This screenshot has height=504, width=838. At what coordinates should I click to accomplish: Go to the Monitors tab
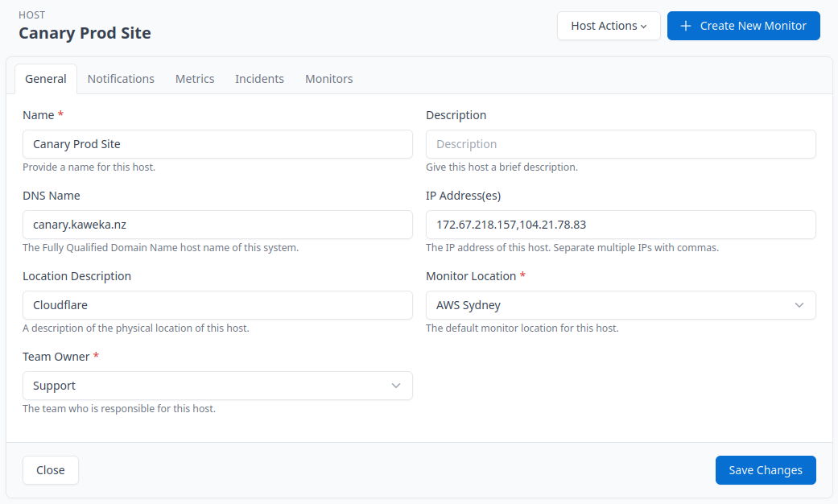pyautogui.click(x=328, y=79)
